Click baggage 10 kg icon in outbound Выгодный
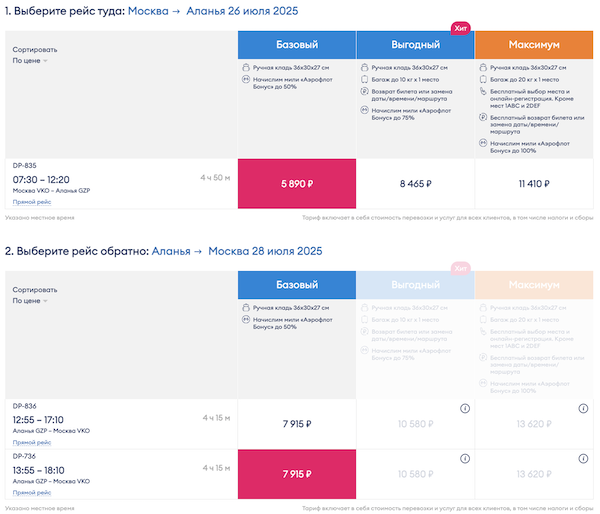This screenshot has height=514, width=600. click(364, 78)
